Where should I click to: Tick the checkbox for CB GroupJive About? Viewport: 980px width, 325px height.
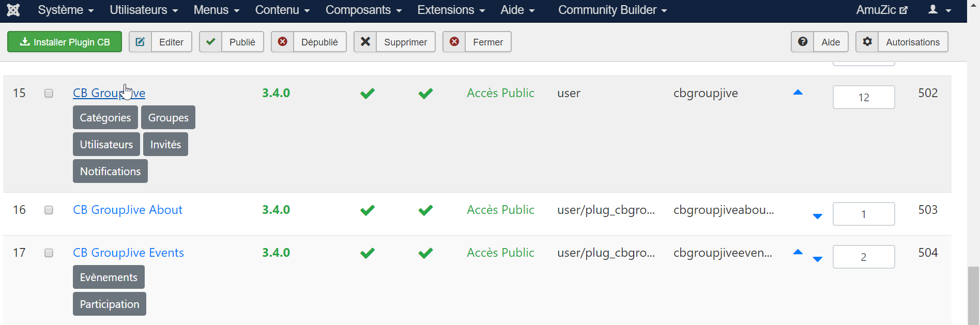49,210
